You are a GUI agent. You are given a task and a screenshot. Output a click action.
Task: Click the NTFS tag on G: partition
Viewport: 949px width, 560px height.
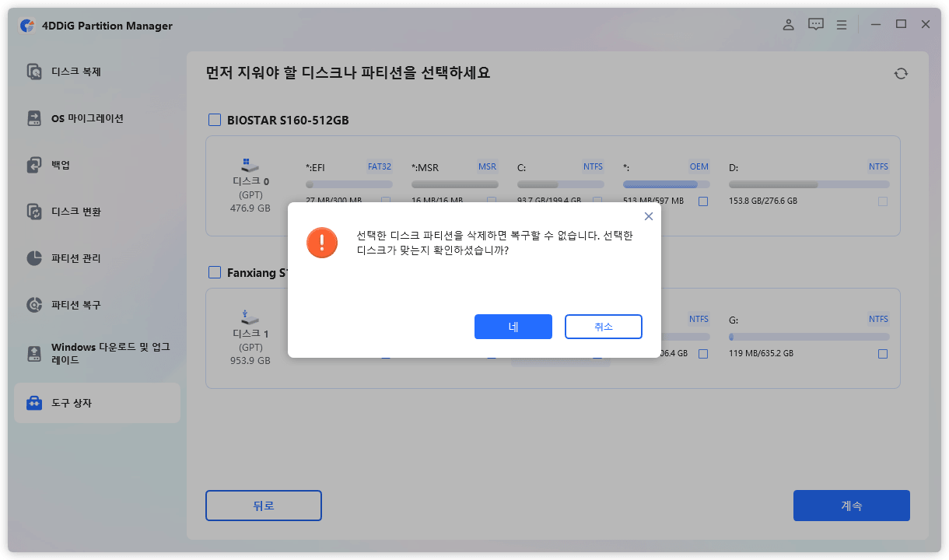(878, 319)
